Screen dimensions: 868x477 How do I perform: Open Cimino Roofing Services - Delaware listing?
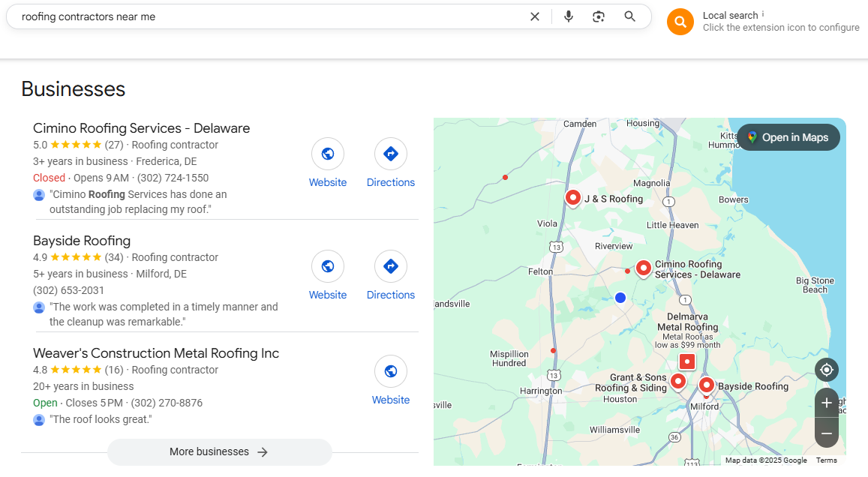pos(141,128)
